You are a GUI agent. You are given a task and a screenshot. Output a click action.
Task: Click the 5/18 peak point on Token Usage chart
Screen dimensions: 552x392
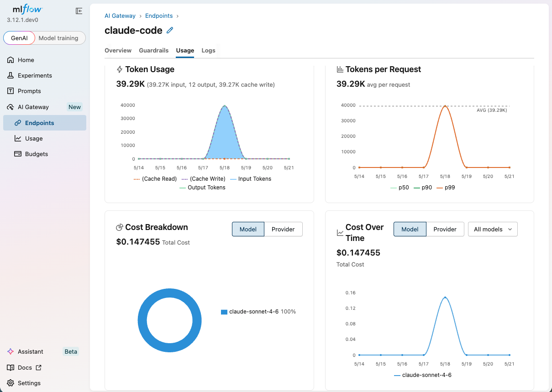click(x=224, y=106)
